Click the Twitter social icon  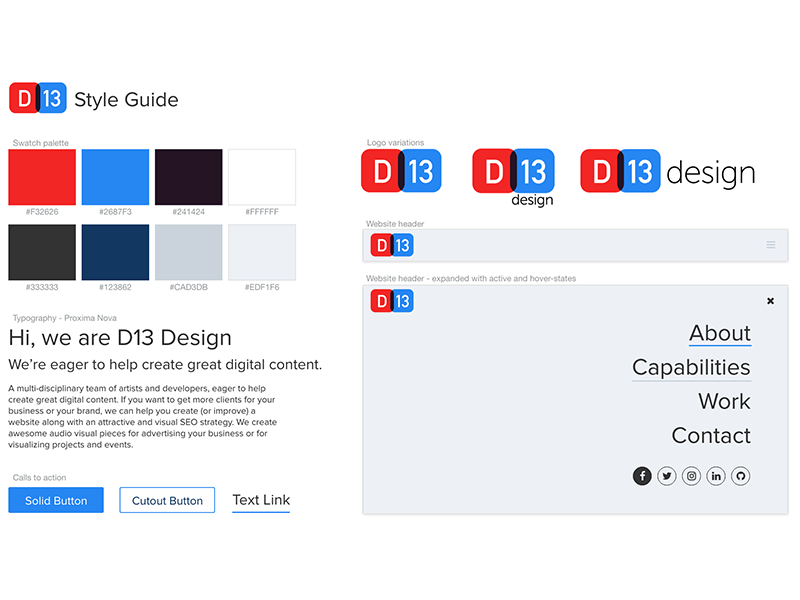coord(667,476)
